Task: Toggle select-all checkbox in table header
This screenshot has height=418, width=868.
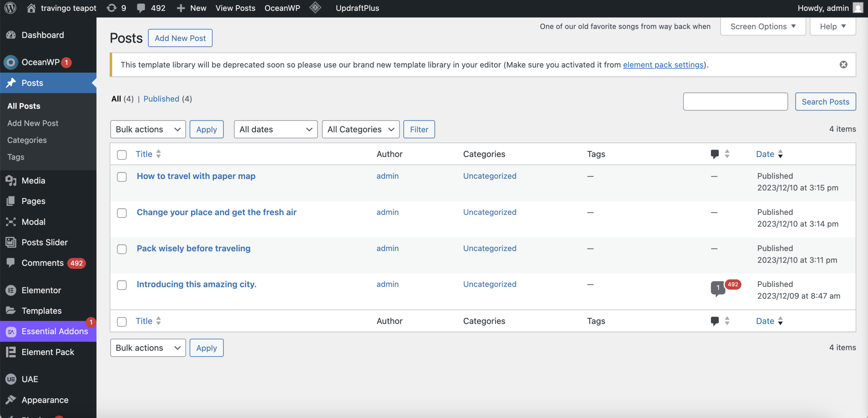Action: point(122,155)
